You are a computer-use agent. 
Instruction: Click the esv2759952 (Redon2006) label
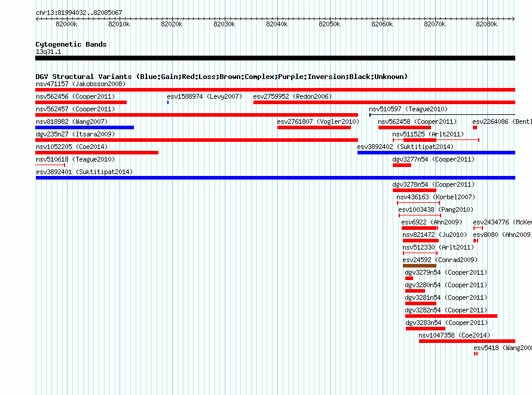coord(292,96)
